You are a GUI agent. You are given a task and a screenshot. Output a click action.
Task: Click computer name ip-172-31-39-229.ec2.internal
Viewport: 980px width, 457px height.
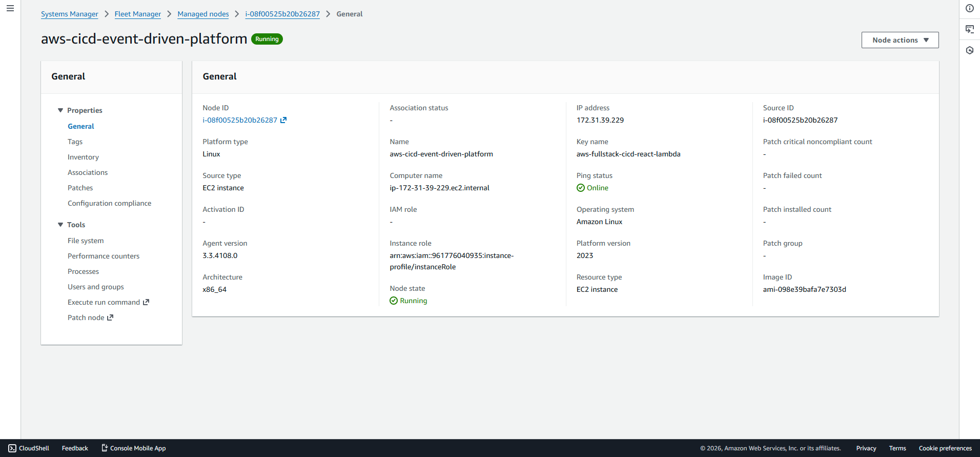pyautogui.click(x=439, y=188)
